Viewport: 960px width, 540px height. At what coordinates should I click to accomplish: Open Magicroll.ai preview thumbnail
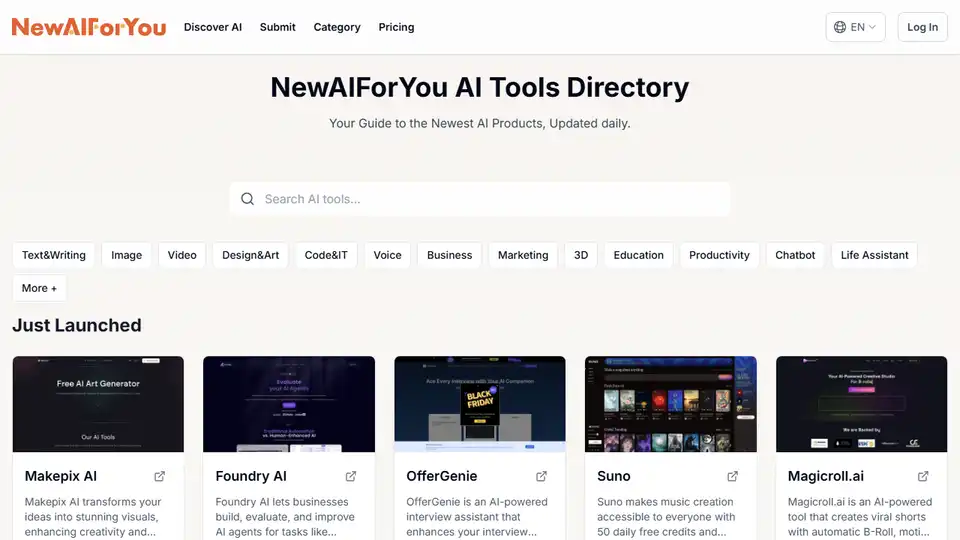pyautogui.click(x=861, y=404)
